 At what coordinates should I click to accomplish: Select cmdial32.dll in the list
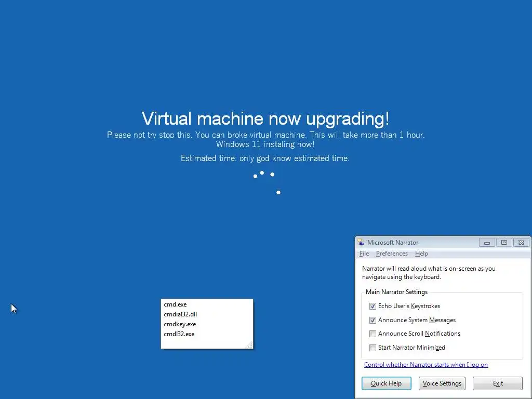coord(207,314)
